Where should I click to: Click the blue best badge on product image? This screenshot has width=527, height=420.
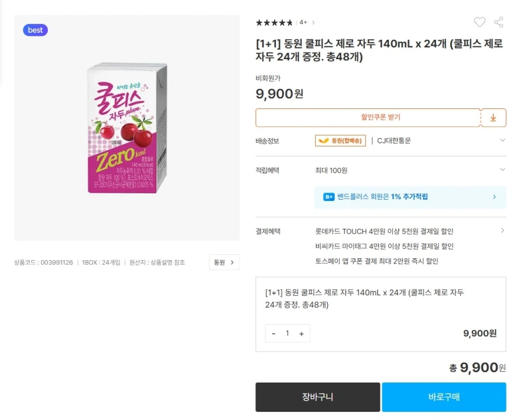[x=35, y=30]
